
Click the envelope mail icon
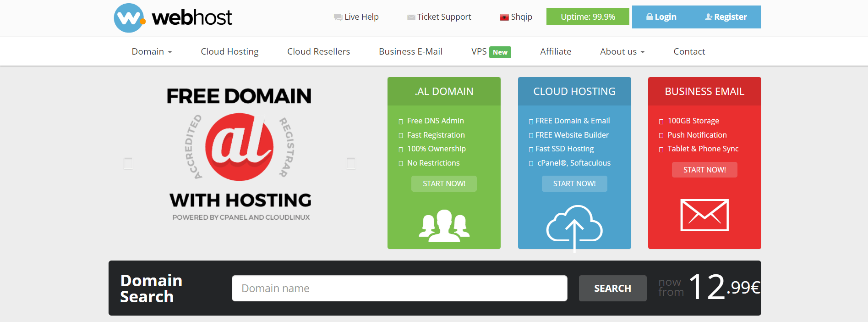click(704, 215)
